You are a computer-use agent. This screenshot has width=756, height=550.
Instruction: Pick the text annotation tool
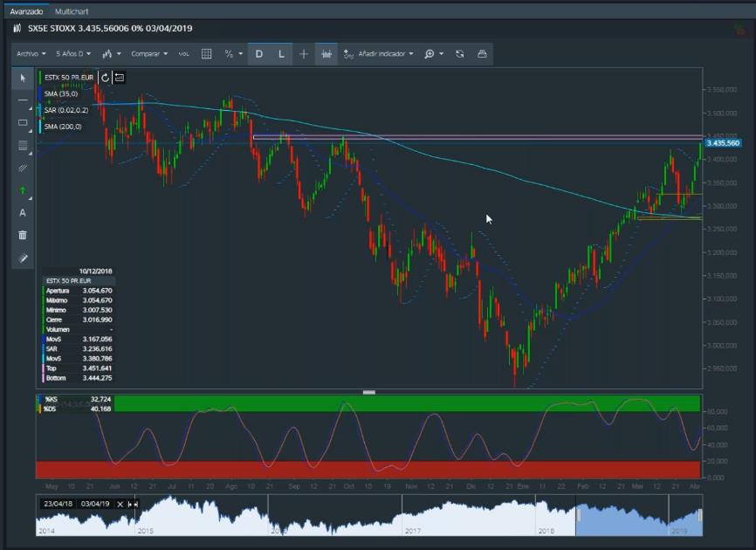click(23, 213)
